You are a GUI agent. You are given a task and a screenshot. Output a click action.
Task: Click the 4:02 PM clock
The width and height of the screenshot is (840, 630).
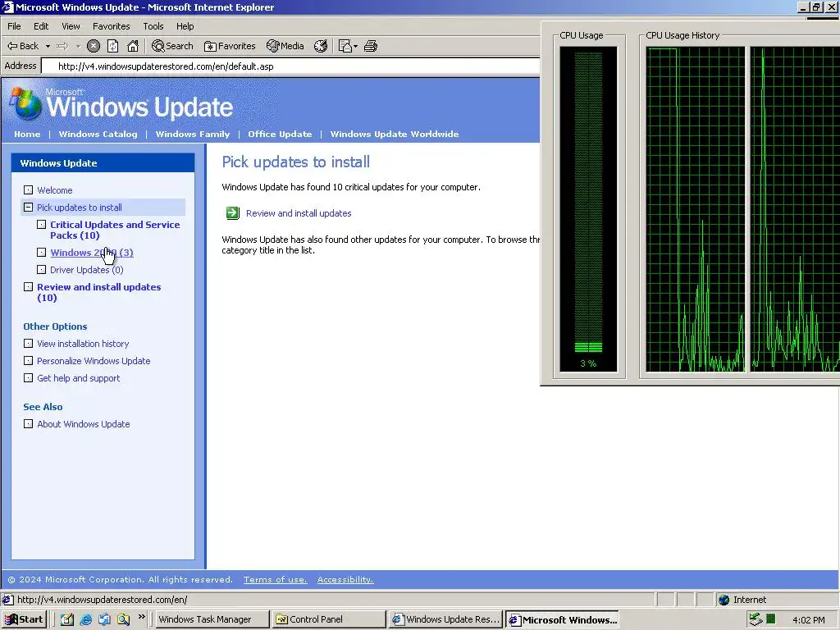pyautogui.click(x=808, y=620)
